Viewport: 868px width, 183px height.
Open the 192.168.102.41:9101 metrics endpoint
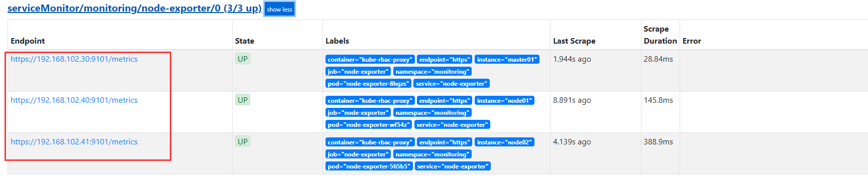coord(74,142)
